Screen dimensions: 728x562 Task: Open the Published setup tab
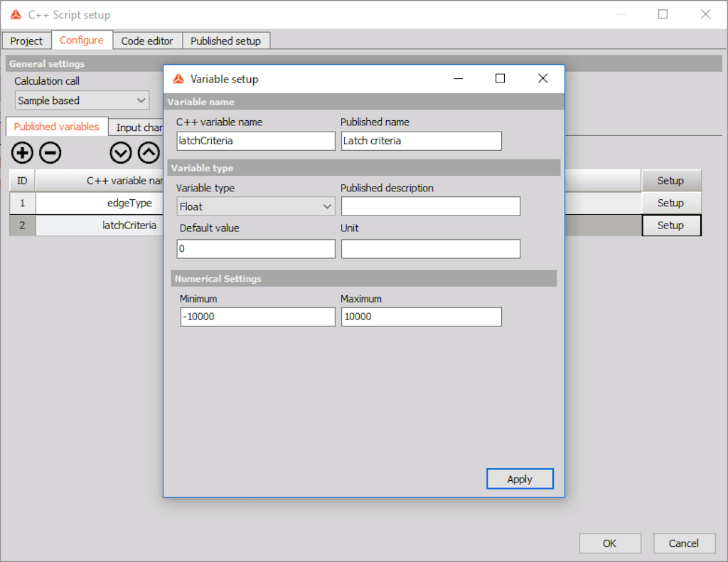click(225, 41)
